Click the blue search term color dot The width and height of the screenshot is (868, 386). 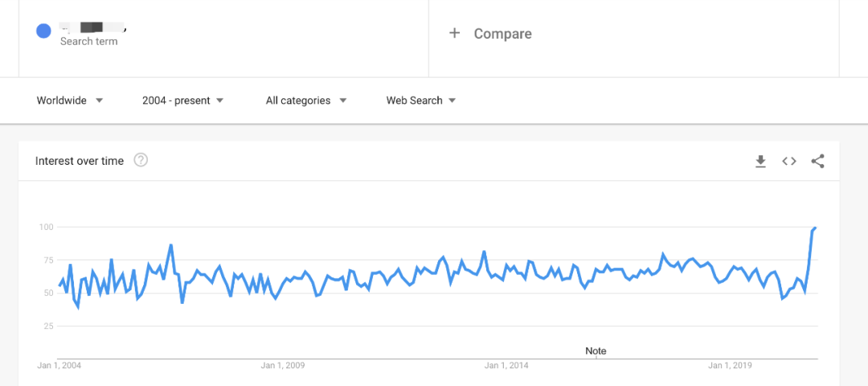[44, 31]
